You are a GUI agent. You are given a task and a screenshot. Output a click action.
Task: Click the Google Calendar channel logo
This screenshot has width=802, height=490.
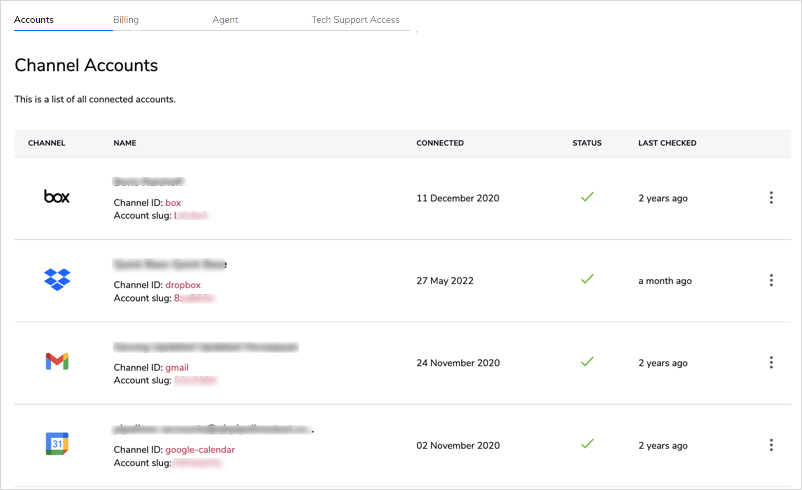[57, 444]
